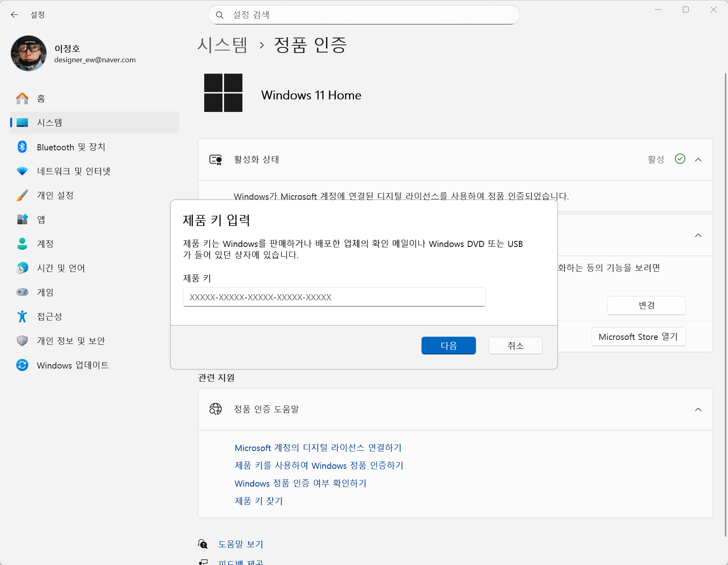
Task: Click the 개인 정보 및 보안 shield icon
Action: tap(22, 340)
